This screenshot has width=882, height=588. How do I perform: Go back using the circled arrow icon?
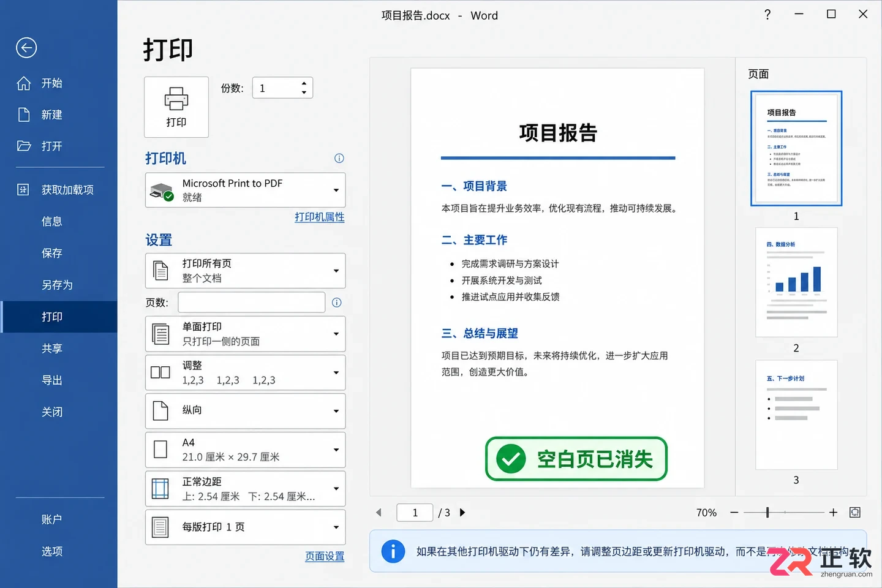[26, 48]
